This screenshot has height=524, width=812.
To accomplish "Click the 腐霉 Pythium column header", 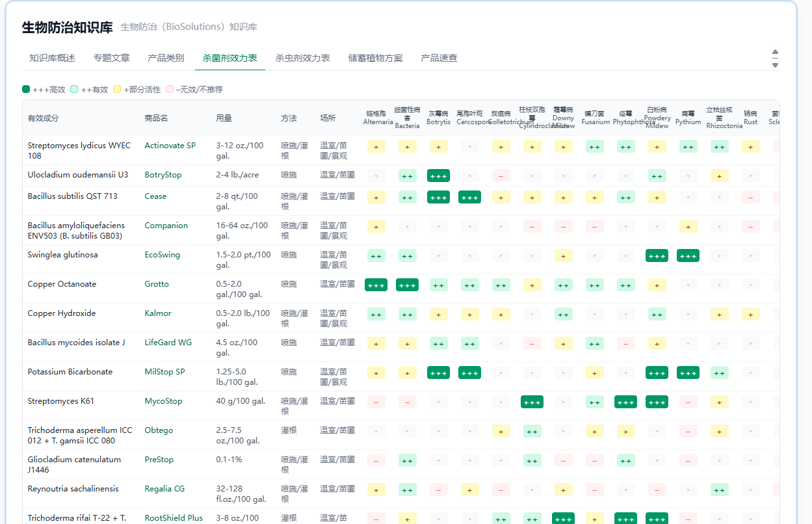I will (688, 118).
